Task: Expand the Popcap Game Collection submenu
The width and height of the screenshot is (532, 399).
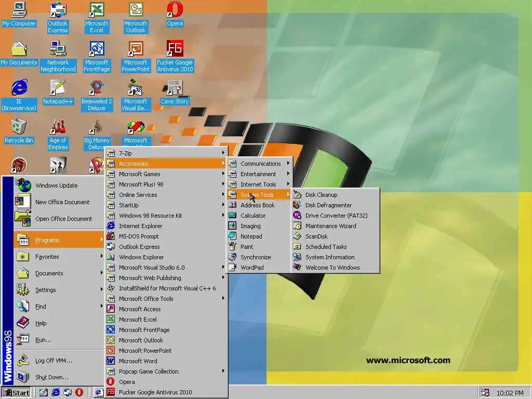Action: pos(166,371)
